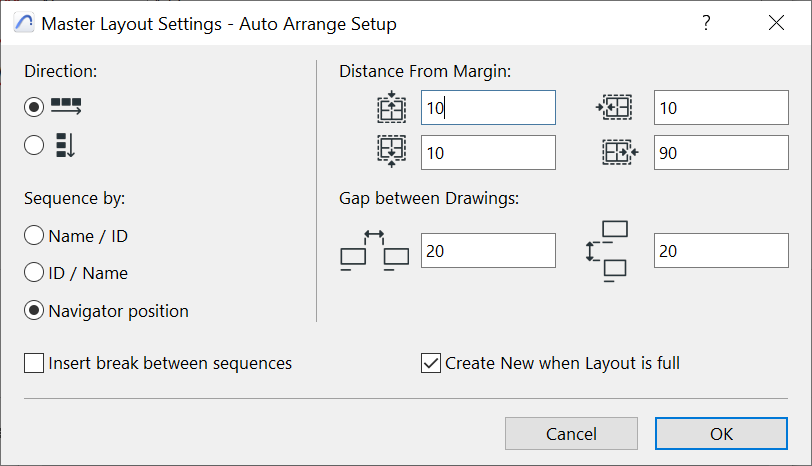Click the horizontal arrangement direction icon
The image size is (812, 466).
tap(66, 106)
